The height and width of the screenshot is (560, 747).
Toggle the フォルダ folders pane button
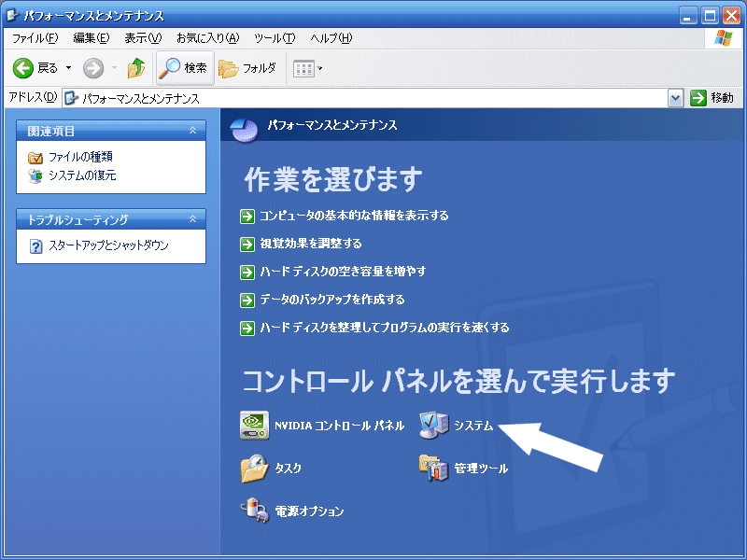[x=247, y=68]
